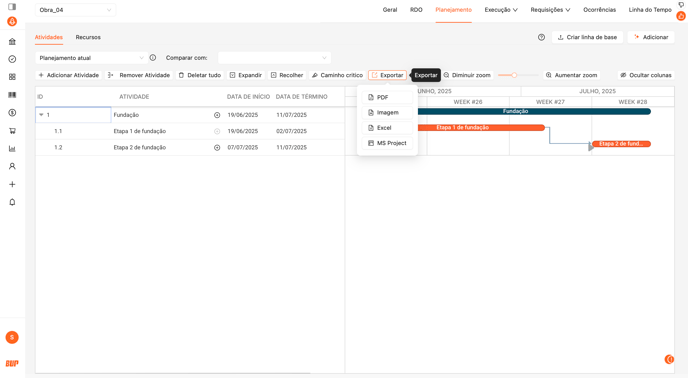Click the horizontal scrollbar below table

173,373
